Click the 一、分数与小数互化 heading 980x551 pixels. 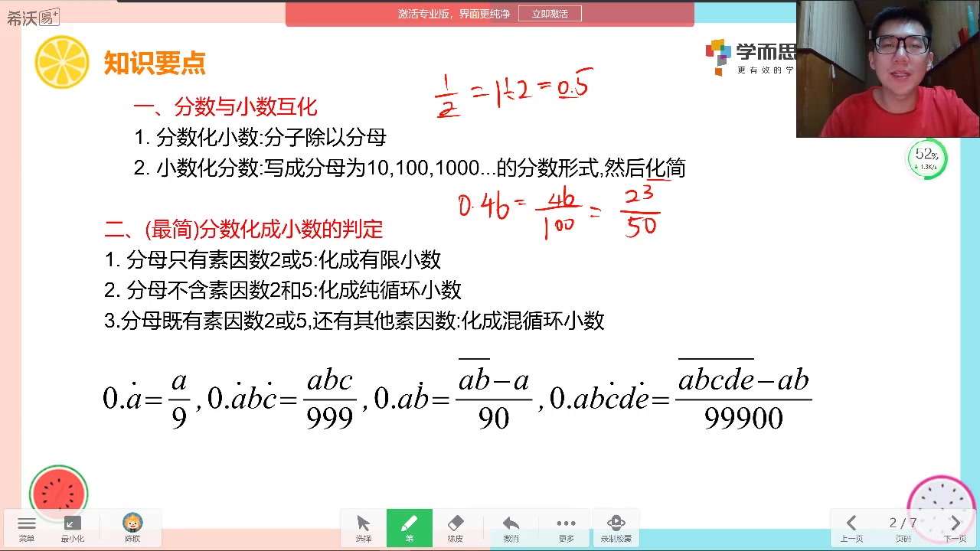pos(225,106)
